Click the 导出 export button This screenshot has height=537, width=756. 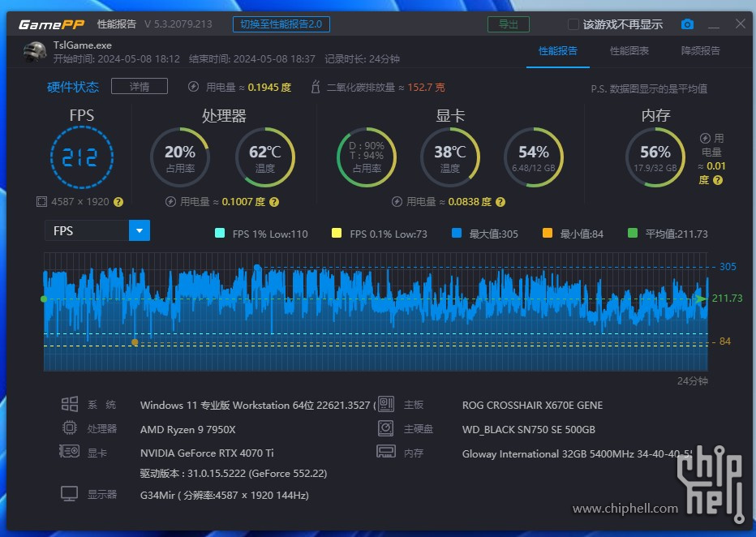pyautogui.click(x=509, y=24)
